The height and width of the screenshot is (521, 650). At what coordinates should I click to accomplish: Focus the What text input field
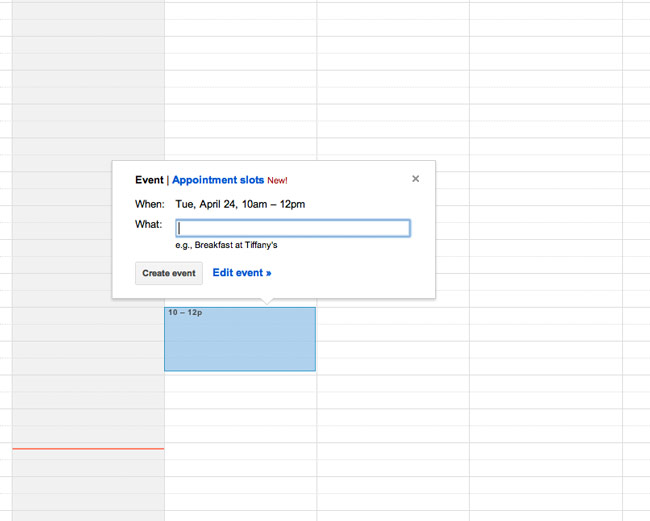(293, 228)
